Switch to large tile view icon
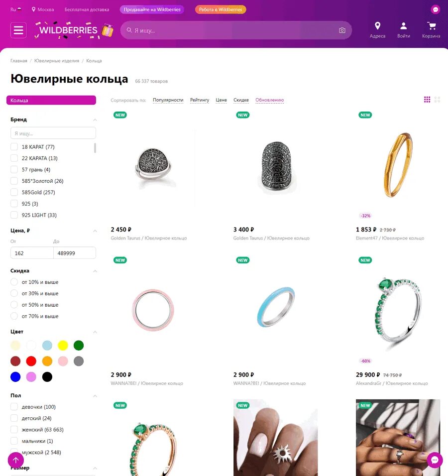This screenshot has height=476, width=448. coord(437,99)
